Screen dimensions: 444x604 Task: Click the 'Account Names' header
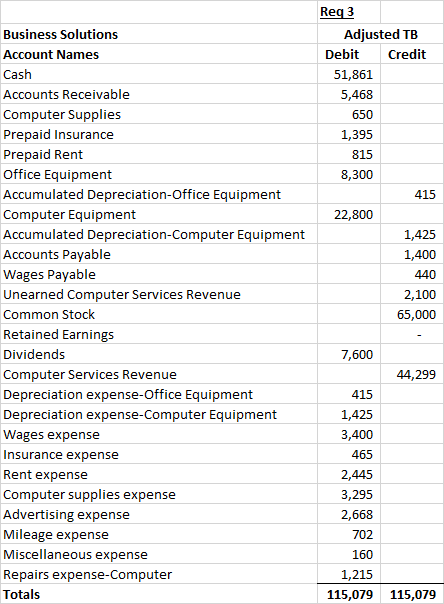(x=51, y=55)
